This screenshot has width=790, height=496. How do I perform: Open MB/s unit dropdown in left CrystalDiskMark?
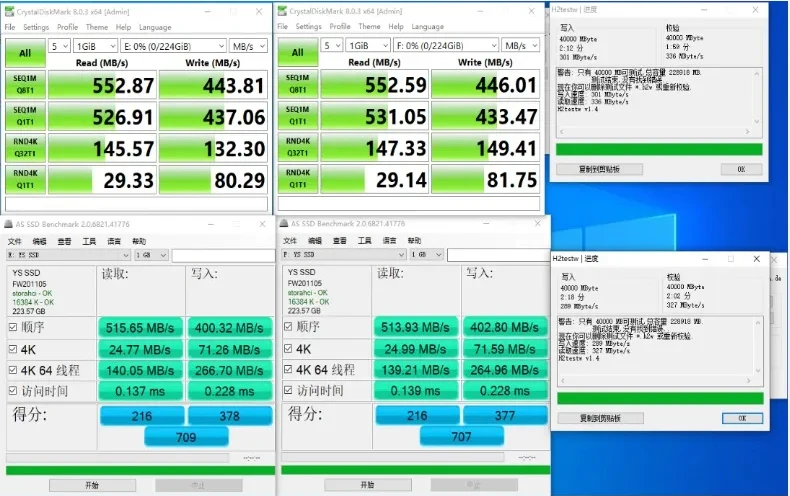(247, 46)
